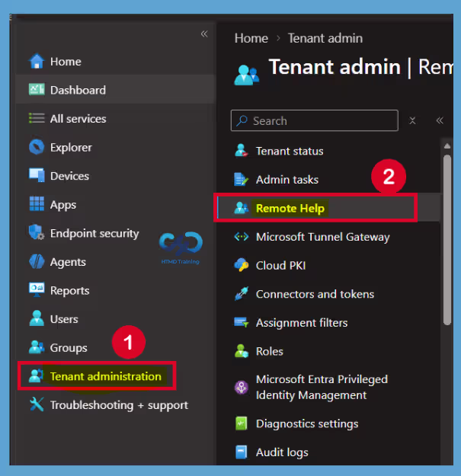This screenshot has height=476, width=461.
Task: Go to Devices label in navigation
Action: (x=69, y=176)
